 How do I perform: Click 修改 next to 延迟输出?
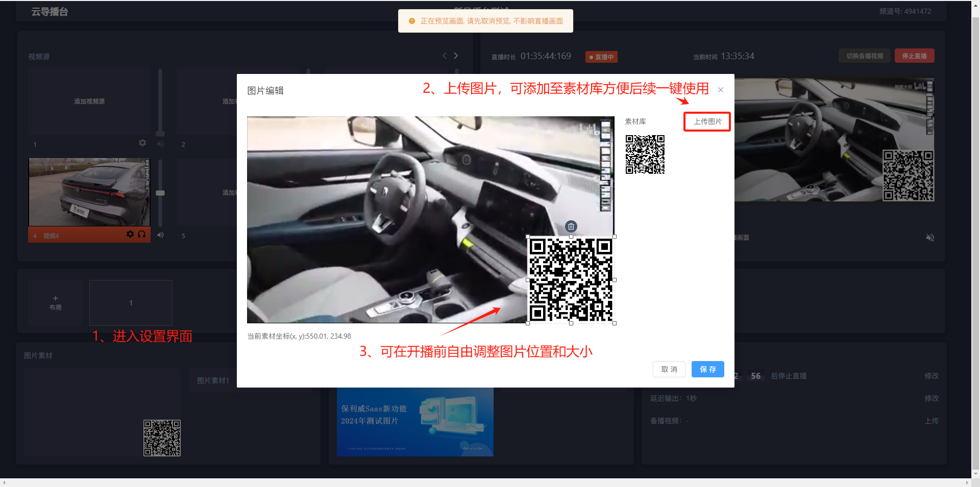(x=932, y=398)
